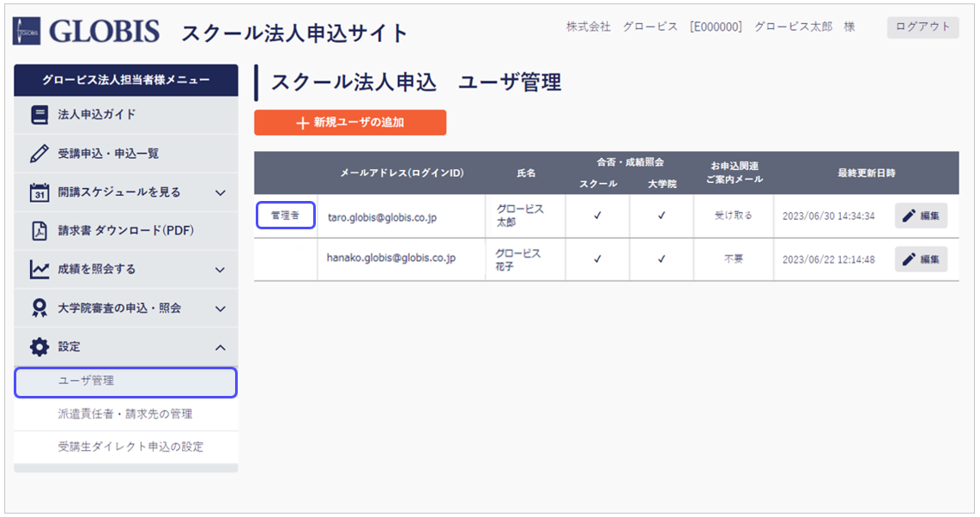This screenshot has height=517, width=980.
Task: Click スクール法人申込サイト site title
Action: [294, 33]
